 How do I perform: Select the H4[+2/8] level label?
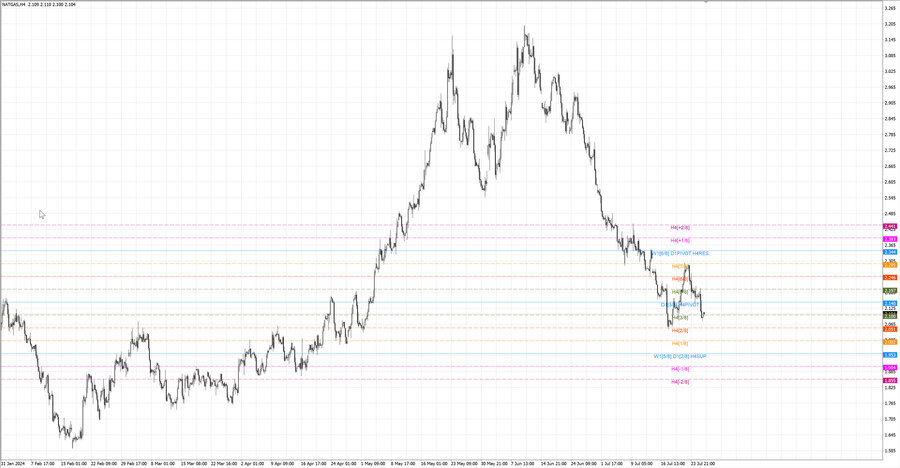click(x=680, y=227)
